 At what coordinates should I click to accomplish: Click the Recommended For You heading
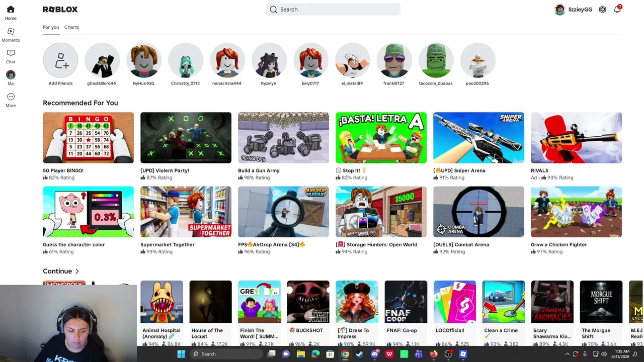[80, 103]
